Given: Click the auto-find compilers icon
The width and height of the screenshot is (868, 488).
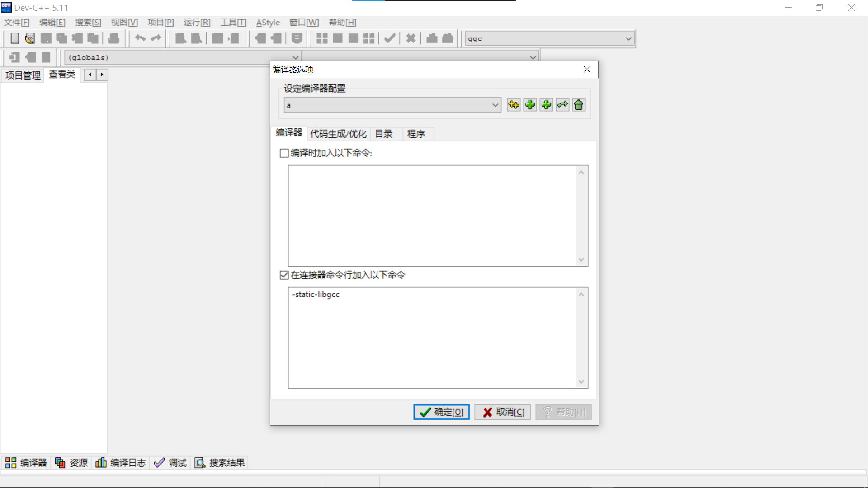Looking at the screenshot, I should coord(514,105).
